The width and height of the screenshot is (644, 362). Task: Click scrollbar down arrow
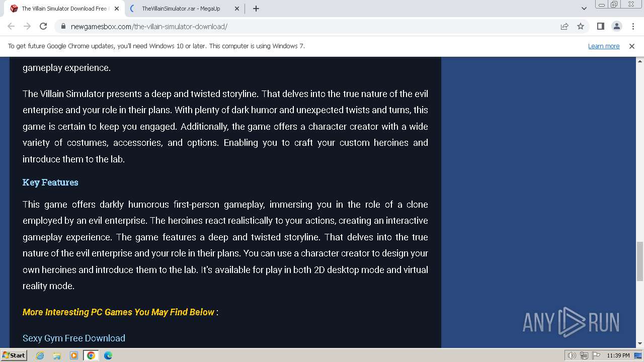coord(640,344)
